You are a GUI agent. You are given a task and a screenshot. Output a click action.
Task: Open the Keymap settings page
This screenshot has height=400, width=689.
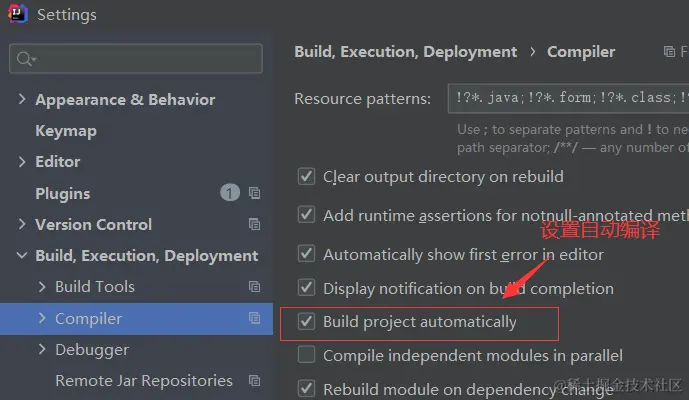(66, 131)
